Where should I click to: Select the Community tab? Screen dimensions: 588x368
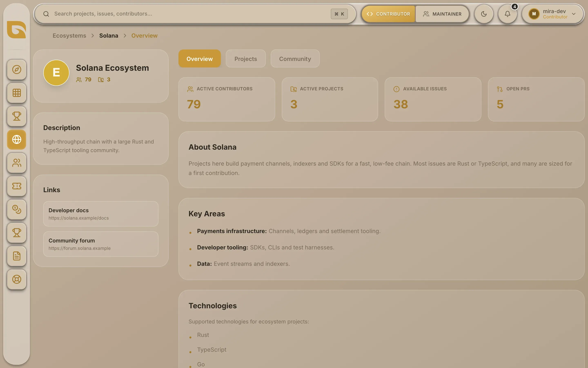pyautogui.click(x=295, y=59)
